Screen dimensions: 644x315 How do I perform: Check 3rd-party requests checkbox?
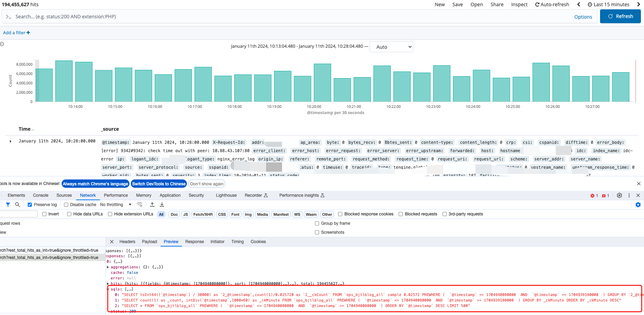coord(445,214)
